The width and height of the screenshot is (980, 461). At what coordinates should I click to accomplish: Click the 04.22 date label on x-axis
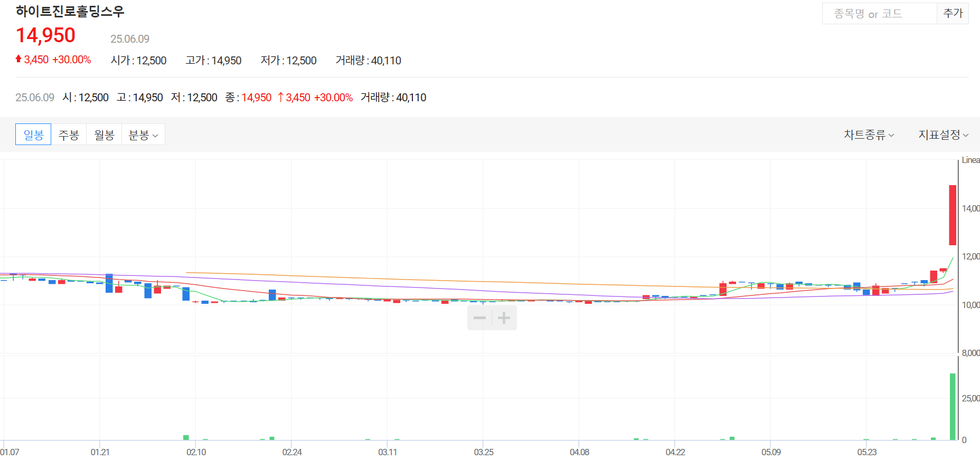675,452
